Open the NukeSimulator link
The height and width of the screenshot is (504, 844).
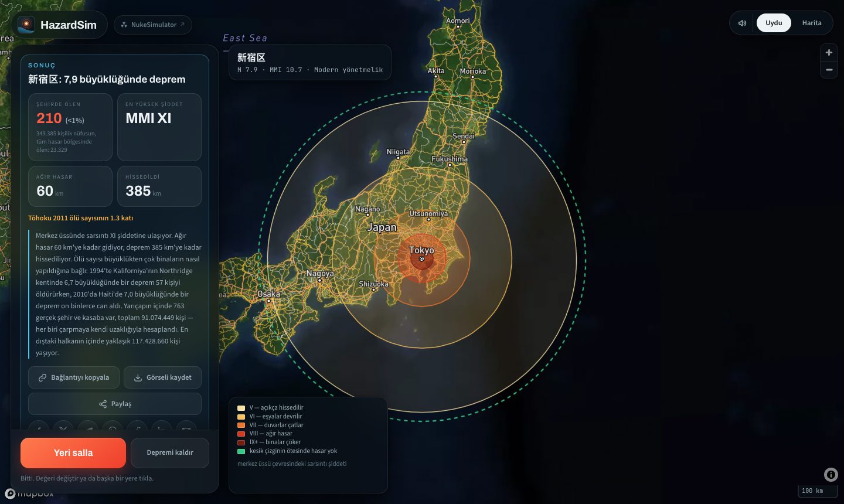153,25
